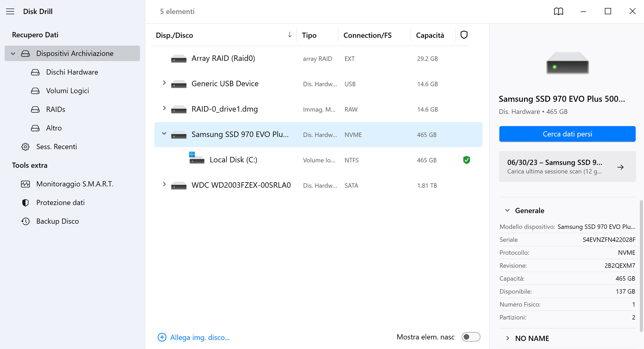Select Local Disk (C:) row name

[x=233, y=160]
